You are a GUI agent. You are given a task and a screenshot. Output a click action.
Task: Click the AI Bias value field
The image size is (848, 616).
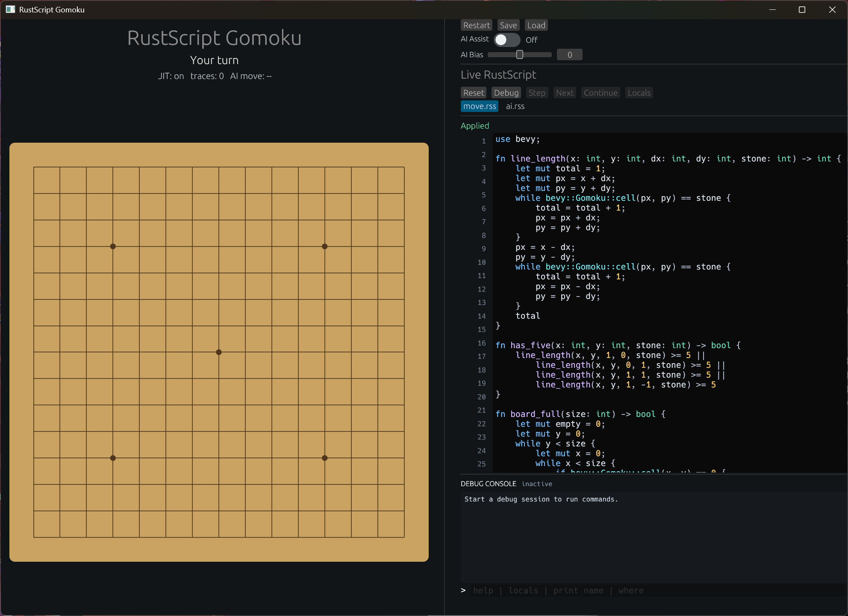coord(569,55)
